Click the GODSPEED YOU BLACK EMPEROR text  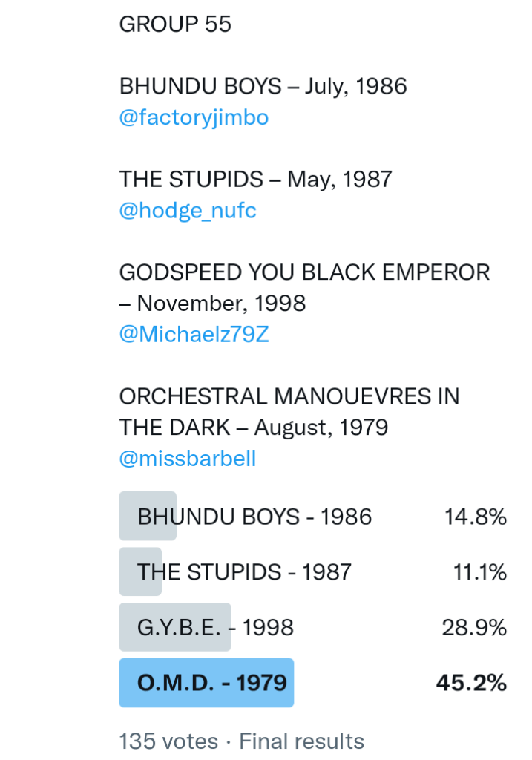[304, 272]
